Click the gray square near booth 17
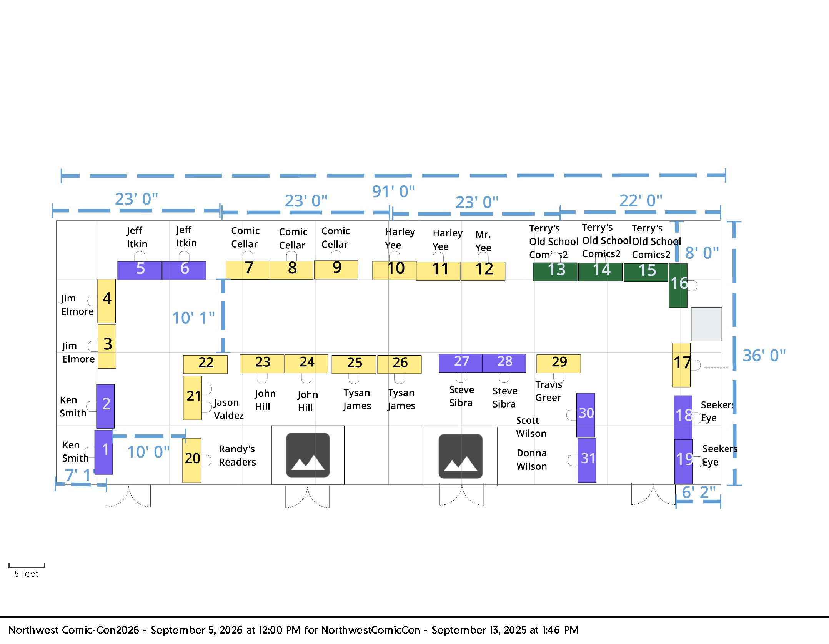This screenshot has width=829, height=644. point(706,324)
